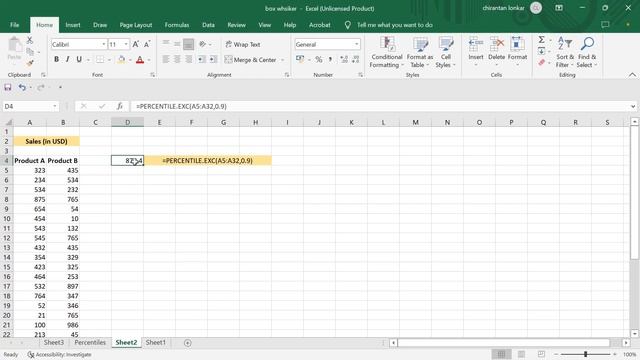Click Accessibility: Investigate in status bar
The height and width of the screenshot is (360, 640).
60,354
